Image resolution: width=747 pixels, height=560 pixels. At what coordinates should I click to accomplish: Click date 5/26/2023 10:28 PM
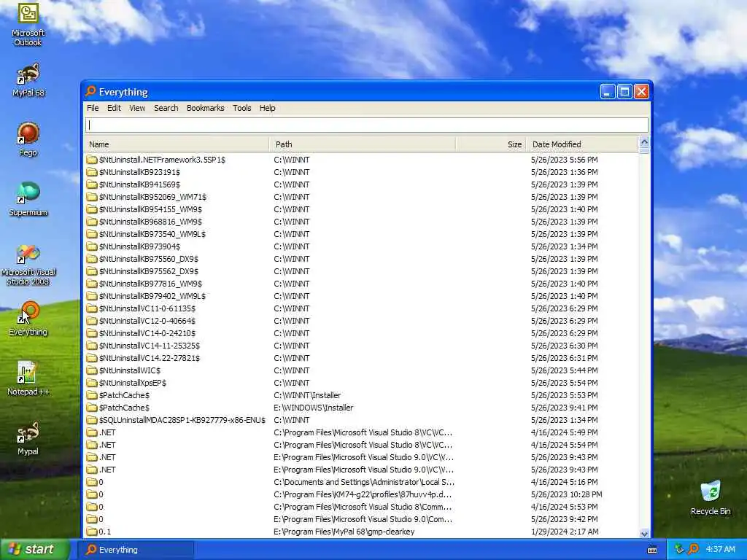pyautogui.click(x=566, y=494)
